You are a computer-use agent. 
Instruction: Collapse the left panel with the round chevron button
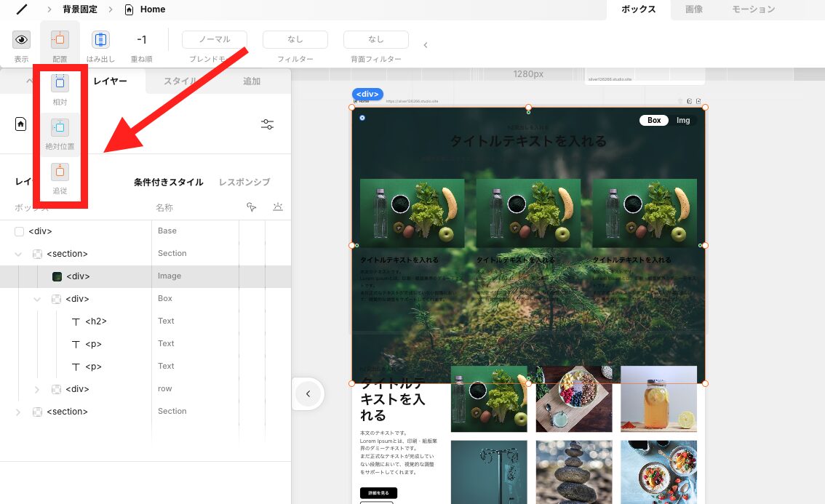[x=308, y=393]
